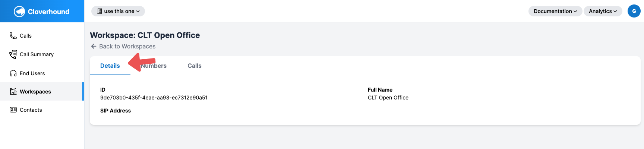Open the Calls tab in workspace
This screenshot has width=644, height=149.
click(x=195, y=66)
